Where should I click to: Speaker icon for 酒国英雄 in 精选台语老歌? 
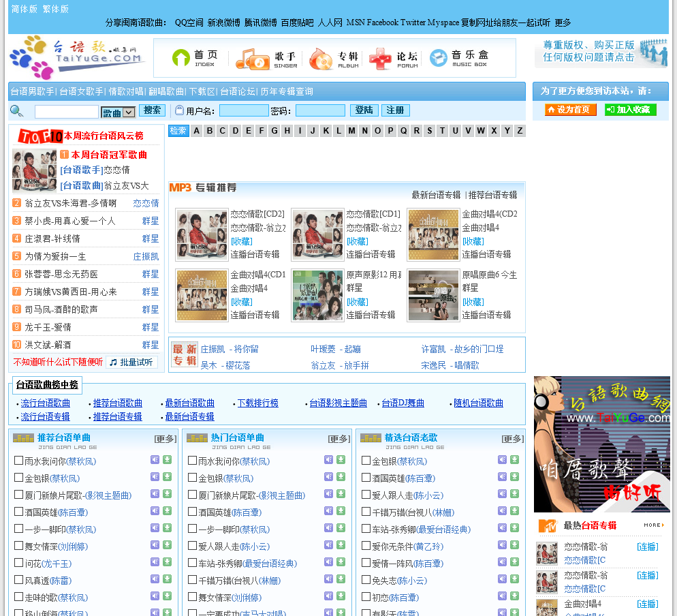[502, 476]
